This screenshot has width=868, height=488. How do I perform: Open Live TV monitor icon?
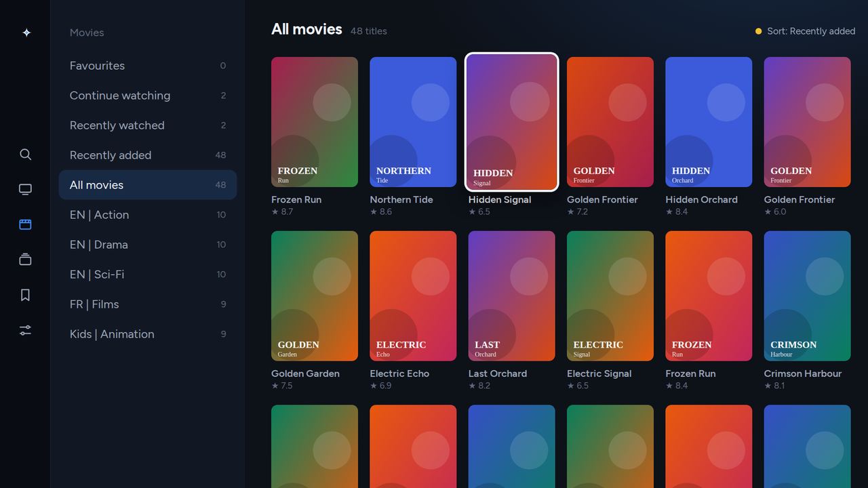(25, 190)
